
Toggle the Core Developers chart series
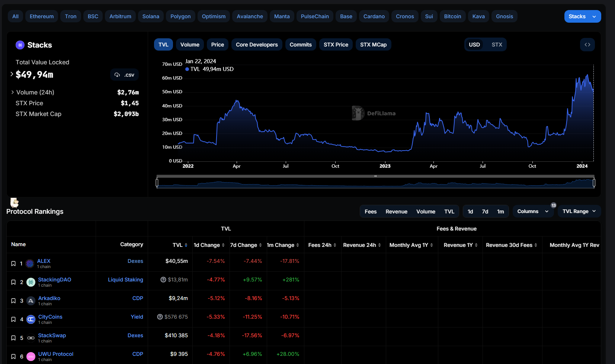point(257,45)
